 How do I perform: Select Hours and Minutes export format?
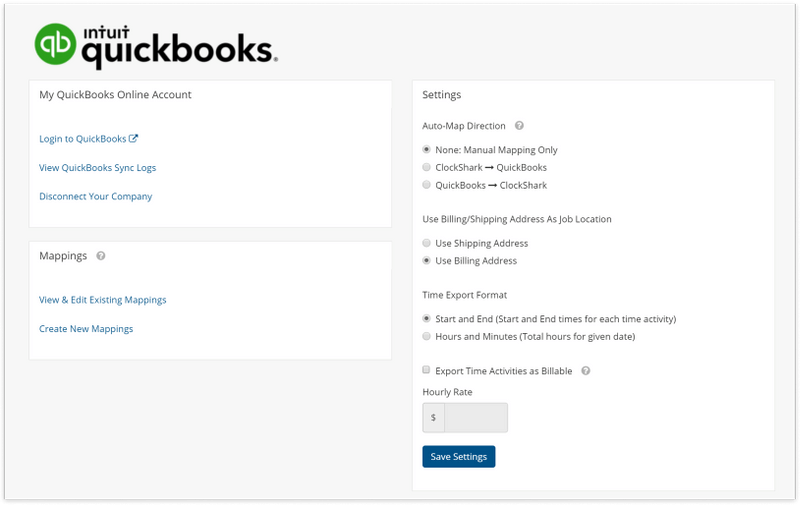pyautogui.click(x=427, y=336)
